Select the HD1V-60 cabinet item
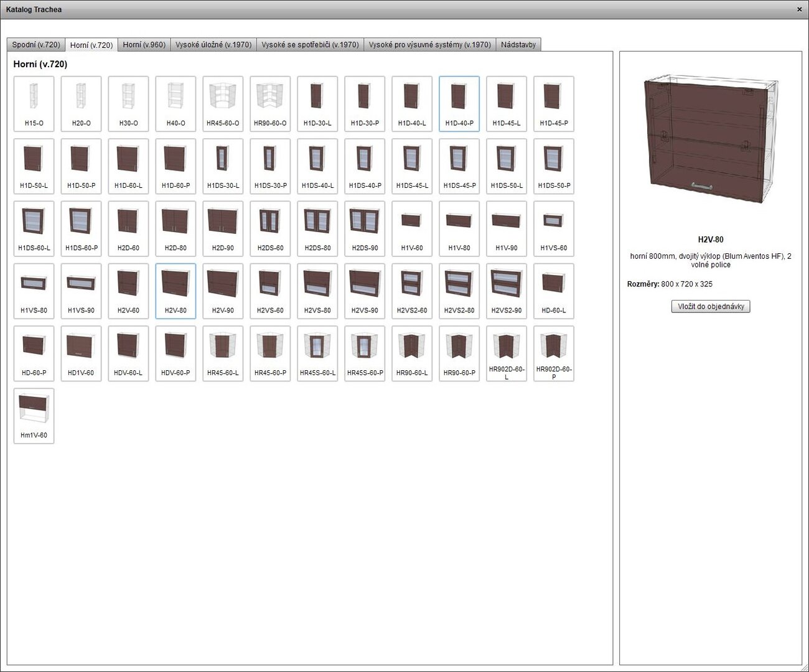809x672 pixels. tap(81, 353)
